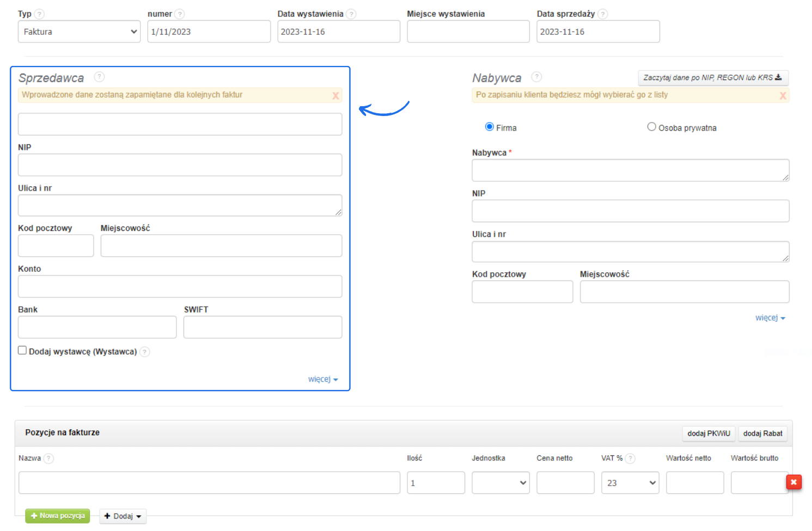Click Zaczytaj dane po NIP button
The width and height of the screenshot is (812, 531).
tap(712, 78)
